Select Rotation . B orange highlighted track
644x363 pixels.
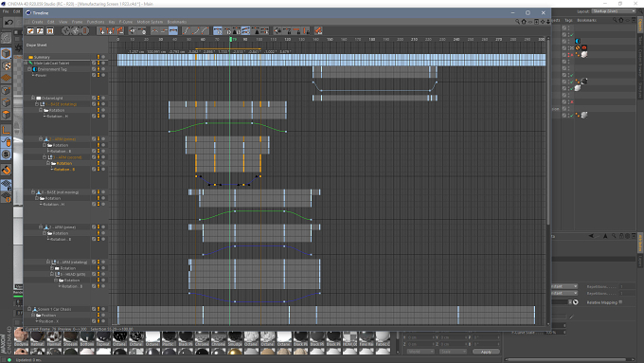[64, 170]
